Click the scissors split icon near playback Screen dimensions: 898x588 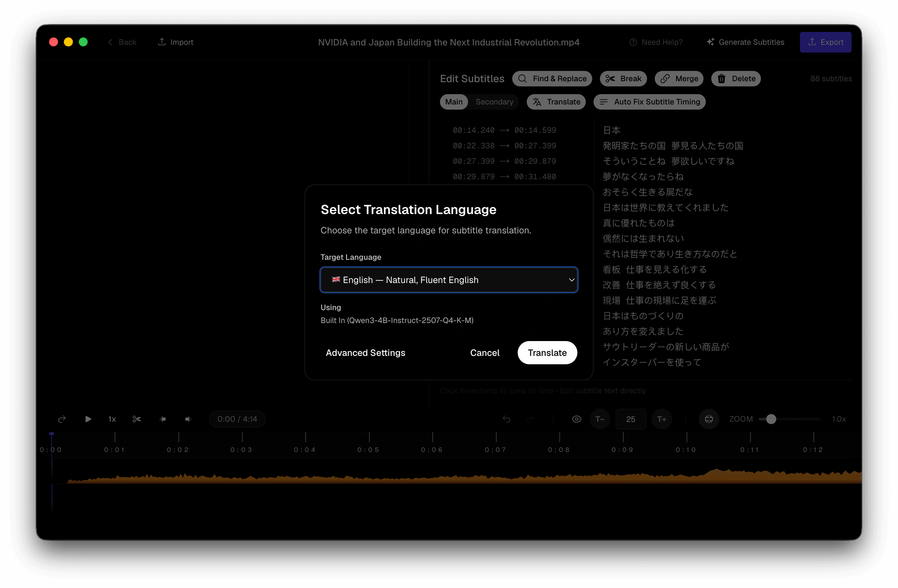[x=136, y=419]
